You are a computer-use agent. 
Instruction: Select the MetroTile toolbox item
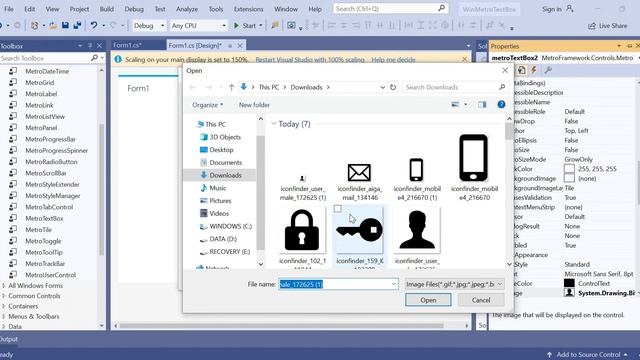coord(38,229)
